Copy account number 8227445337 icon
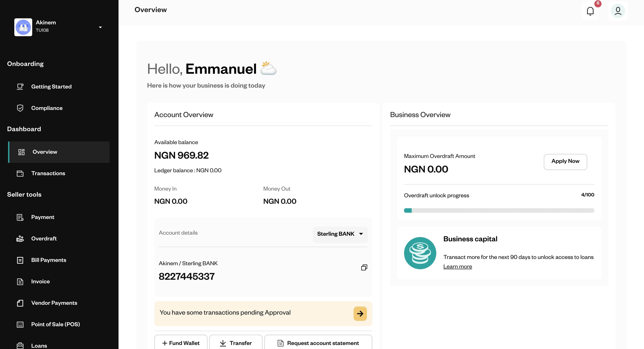 pyautogui.click(x=364, y=267)
